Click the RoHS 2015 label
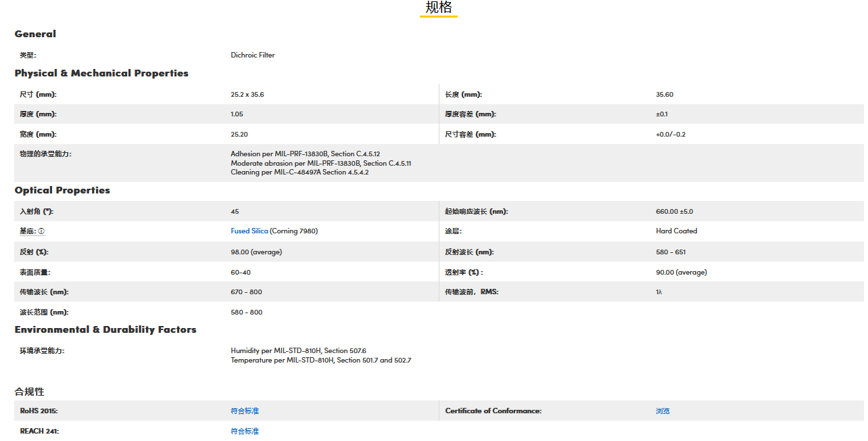Image resolution: width=868 pixels, height=441 pixels. (x=39, y=411)
